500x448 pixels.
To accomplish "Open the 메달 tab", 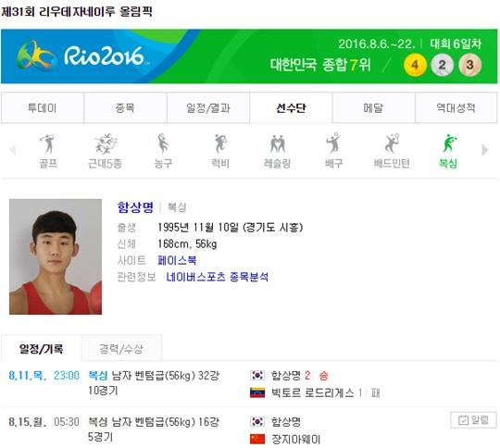I will coord(373,108).
